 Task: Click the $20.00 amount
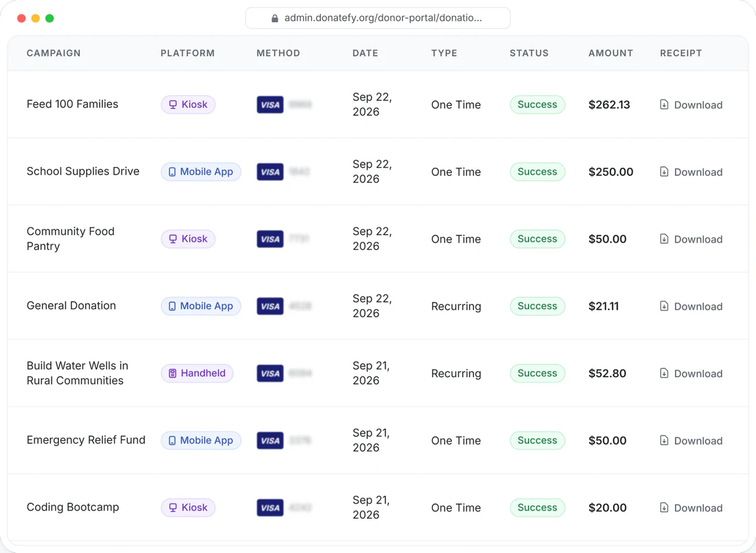click(x=608, y=507)
